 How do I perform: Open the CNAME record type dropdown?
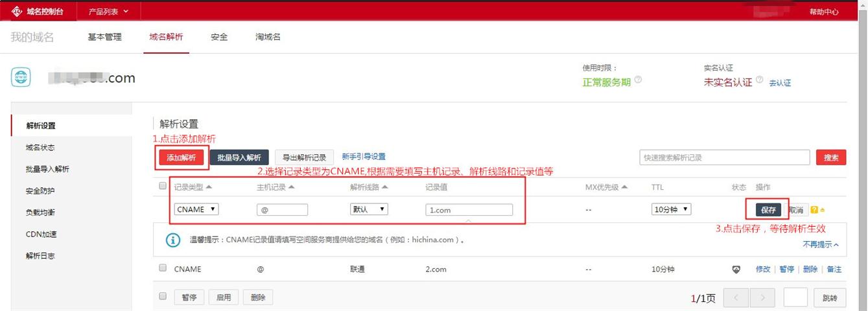[196, 209]
